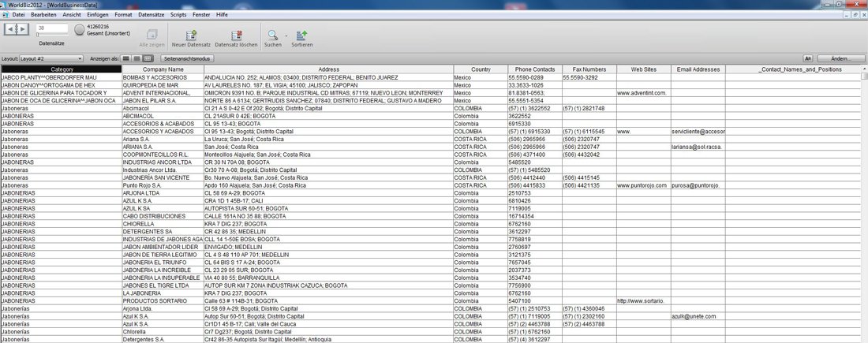Open the Datei menu
868x343 pixels.
[x=18, y=15]
